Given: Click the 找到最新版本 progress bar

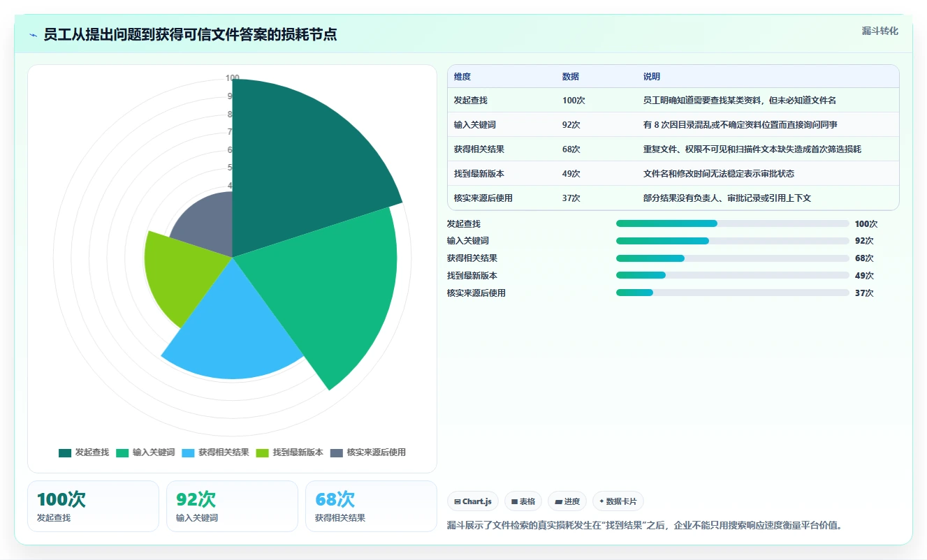Looking at the screenshot, I should 733,276.
